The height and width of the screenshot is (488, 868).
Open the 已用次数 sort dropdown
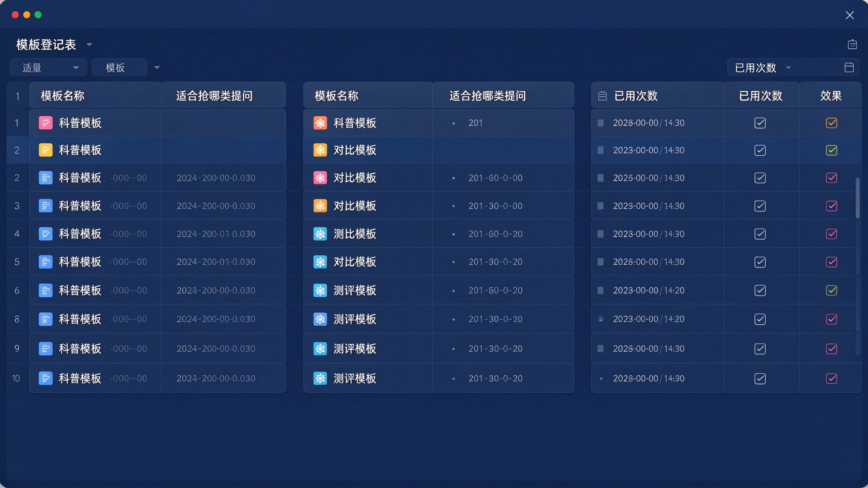click(x=762, y=67)
